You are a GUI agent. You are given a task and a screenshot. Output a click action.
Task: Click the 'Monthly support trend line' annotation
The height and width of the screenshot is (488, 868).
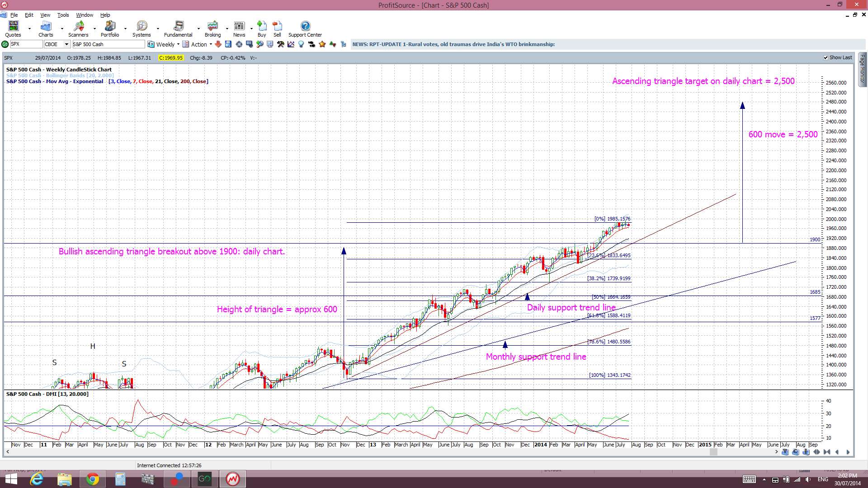(536, 357)
